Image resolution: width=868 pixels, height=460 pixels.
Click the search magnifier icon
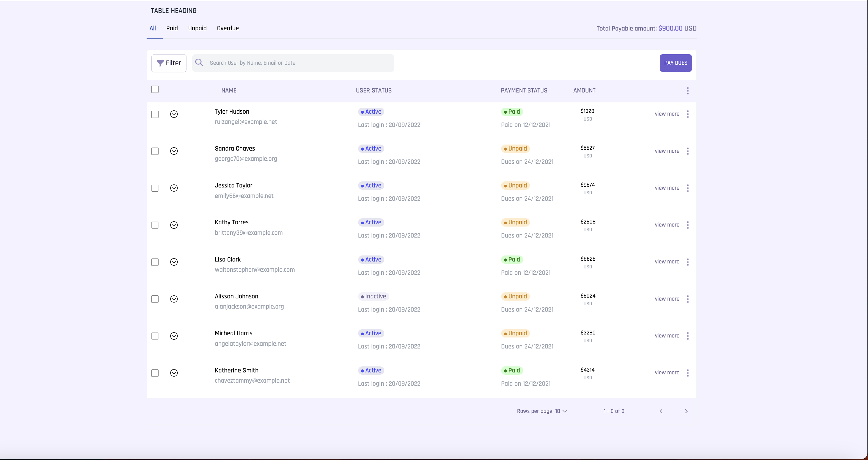click(199, 62)
